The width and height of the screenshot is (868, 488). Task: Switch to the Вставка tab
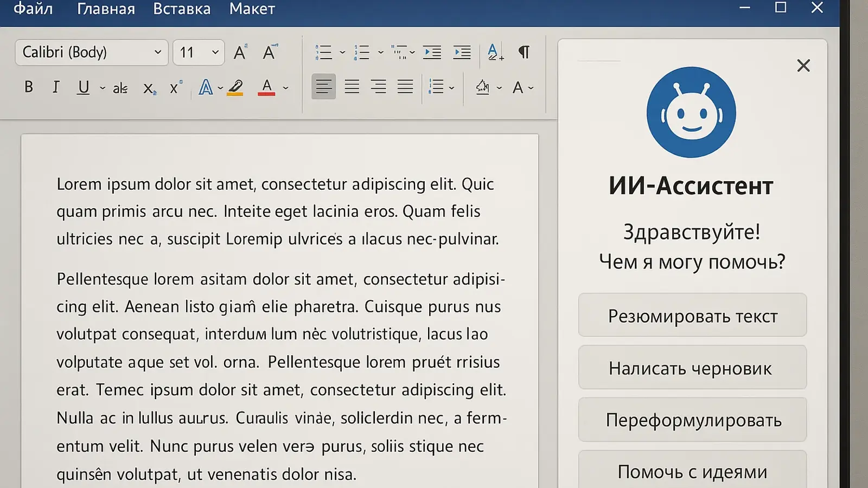182,9
